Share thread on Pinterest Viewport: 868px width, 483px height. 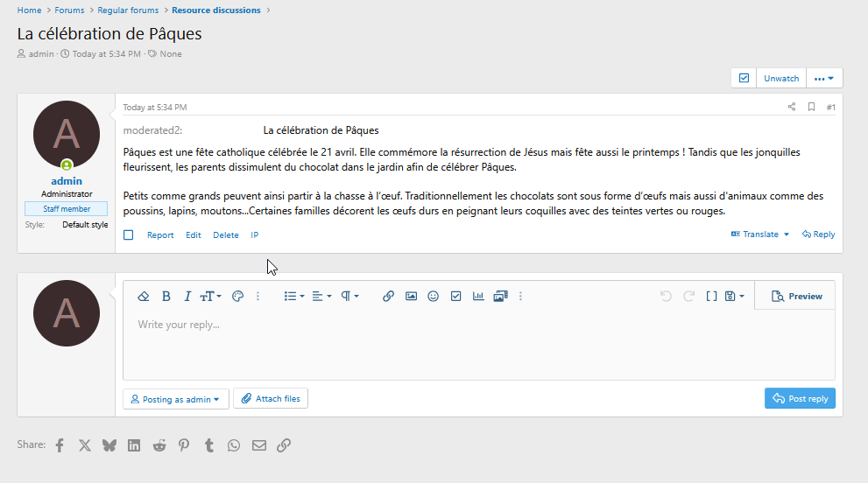(x=184, y=445)
